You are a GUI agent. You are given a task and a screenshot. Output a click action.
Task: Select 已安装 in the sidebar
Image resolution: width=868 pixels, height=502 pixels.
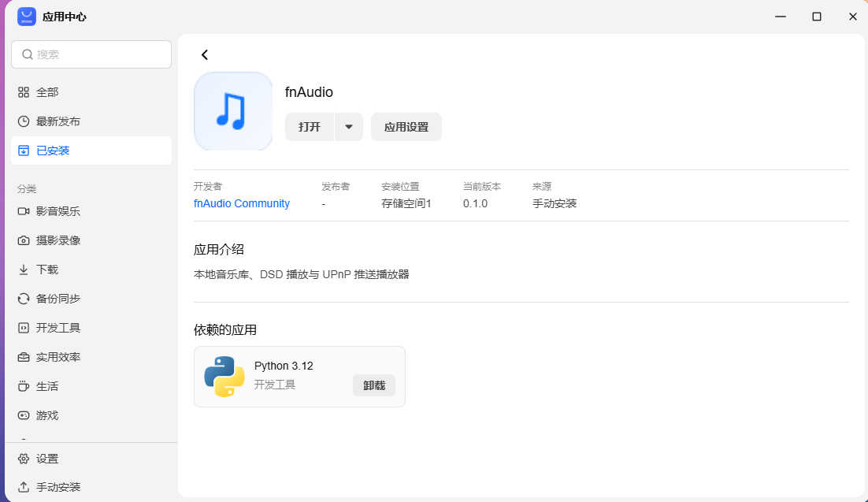pos(91,151)
